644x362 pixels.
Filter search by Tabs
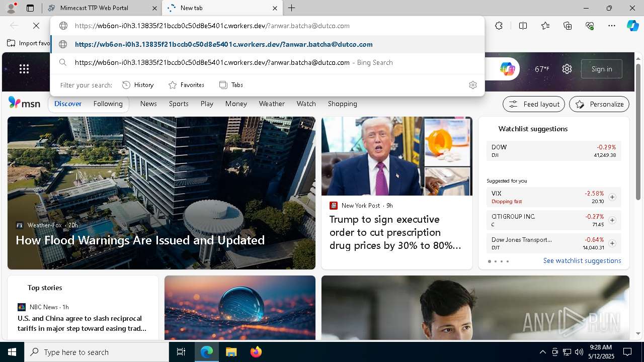[x=231, y=85]
